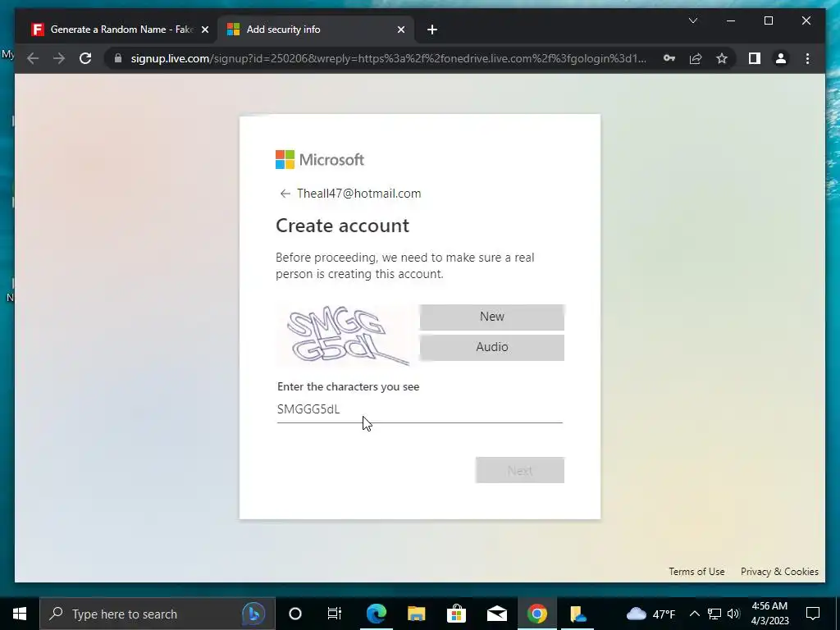The image size is (840, 630).
Task: Launch Microsoft Edge from taskbar
Action: [376, 614]
